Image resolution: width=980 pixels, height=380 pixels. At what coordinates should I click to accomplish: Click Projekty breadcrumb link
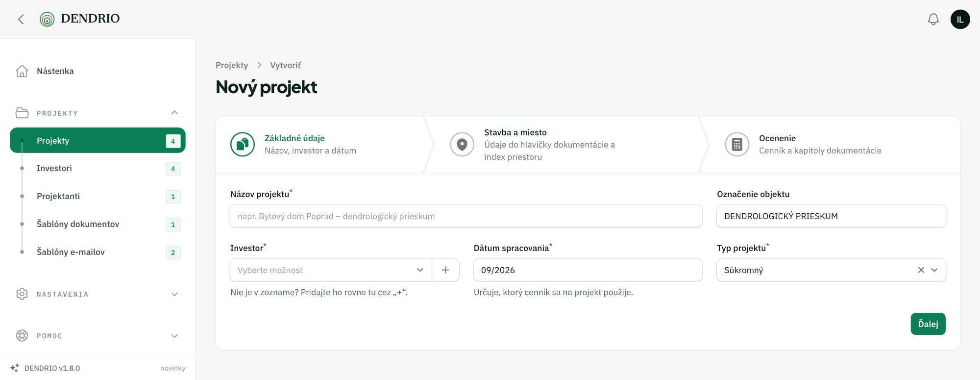point(232,65)
